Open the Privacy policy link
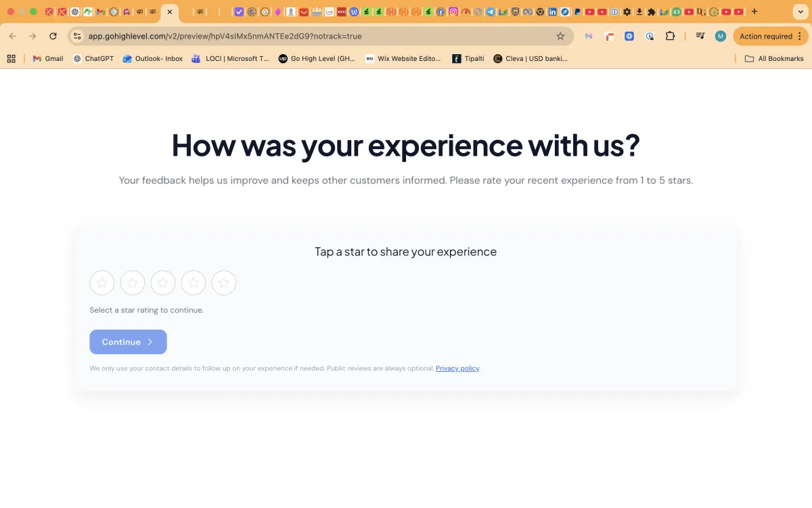The height and width of the screenshot is (508, 812). (457, 368)
